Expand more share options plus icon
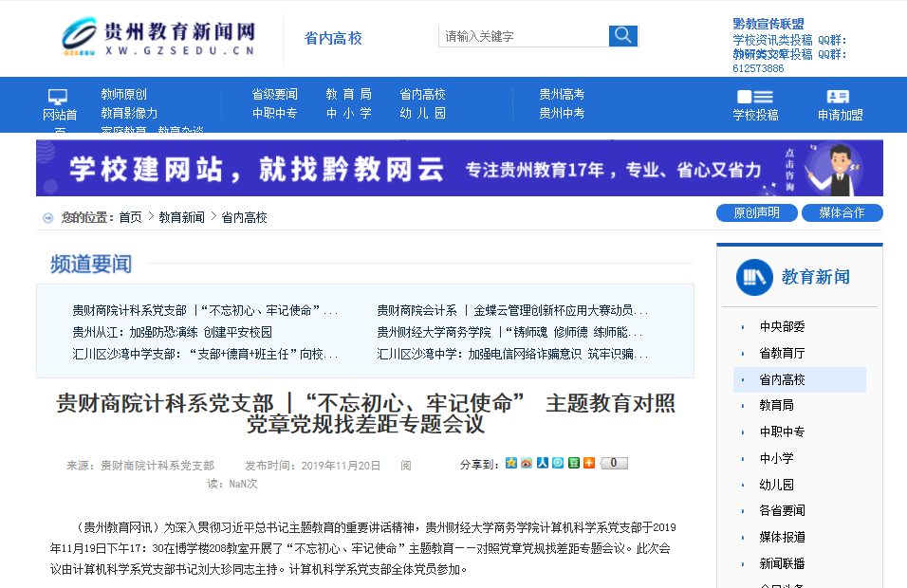 pyautogui.click(x=589, y=463)
